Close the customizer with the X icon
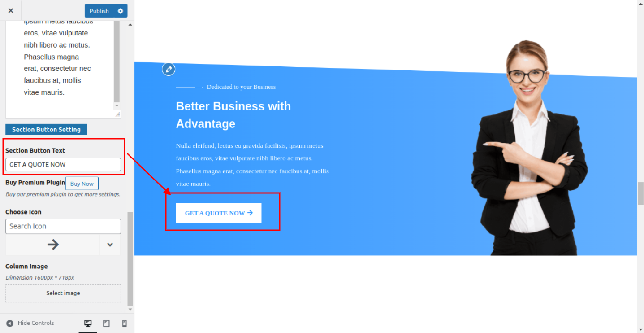 point(11,11)
